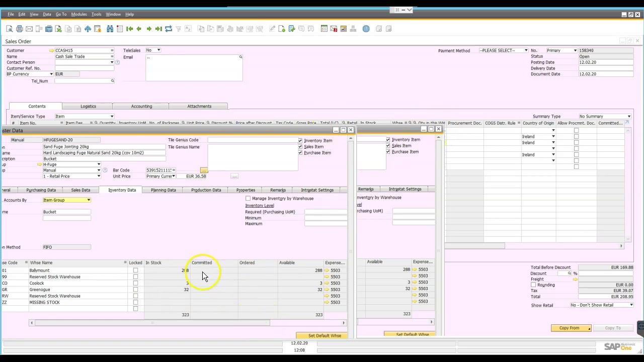Screen dimensions: 644x362
Task: Check the Locked box for Coolock warehouse
Action: pos(135,283)
